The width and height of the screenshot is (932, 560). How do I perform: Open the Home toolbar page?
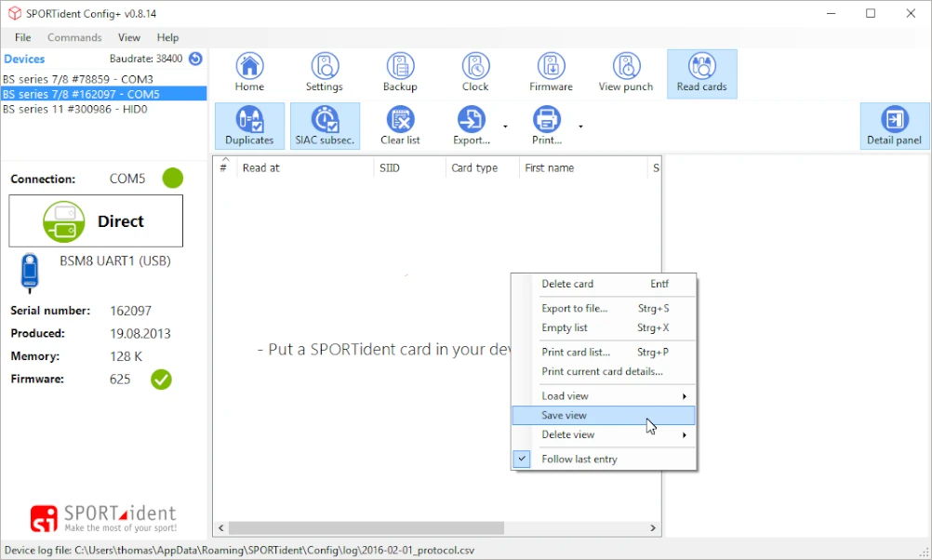pyautogui.click(x=249, y=73)
